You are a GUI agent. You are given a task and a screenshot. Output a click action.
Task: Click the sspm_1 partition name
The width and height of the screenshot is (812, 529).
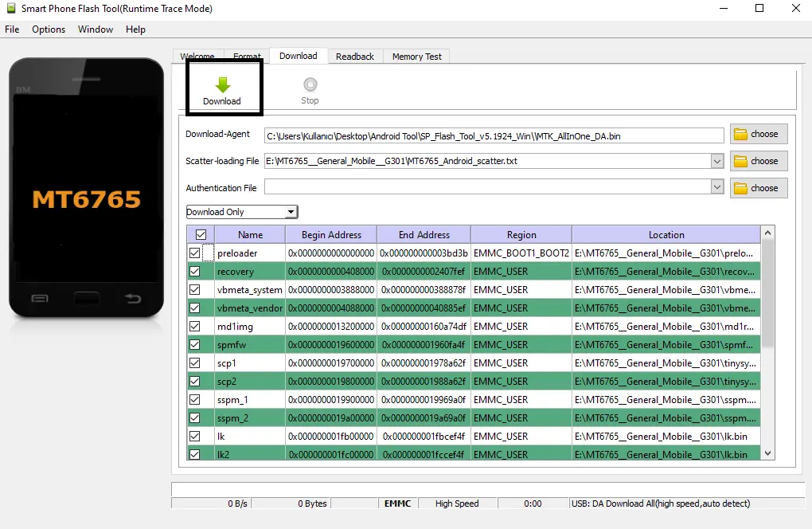pyautogui.click(x=232, y=399)
